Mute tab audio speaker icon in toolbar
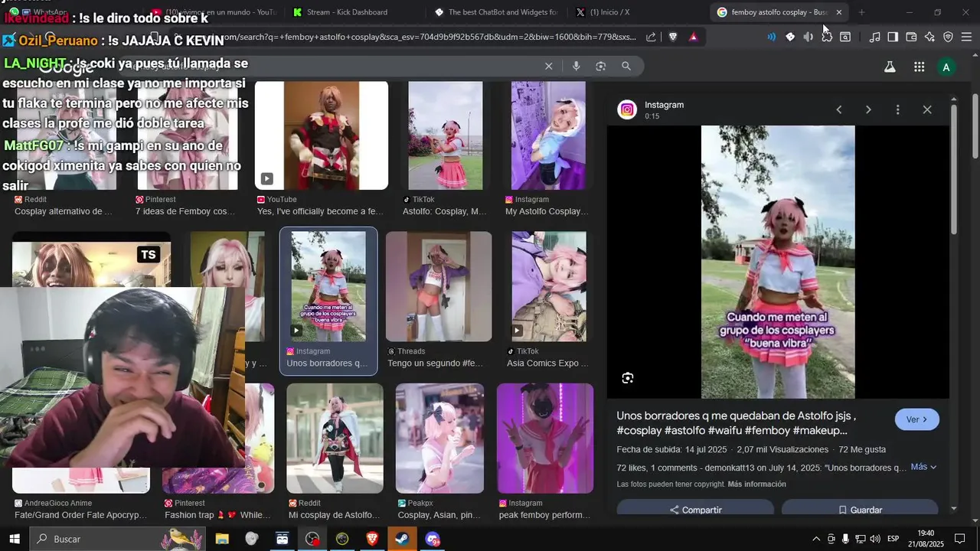980x551 pixels. click(x=808, y=37)
